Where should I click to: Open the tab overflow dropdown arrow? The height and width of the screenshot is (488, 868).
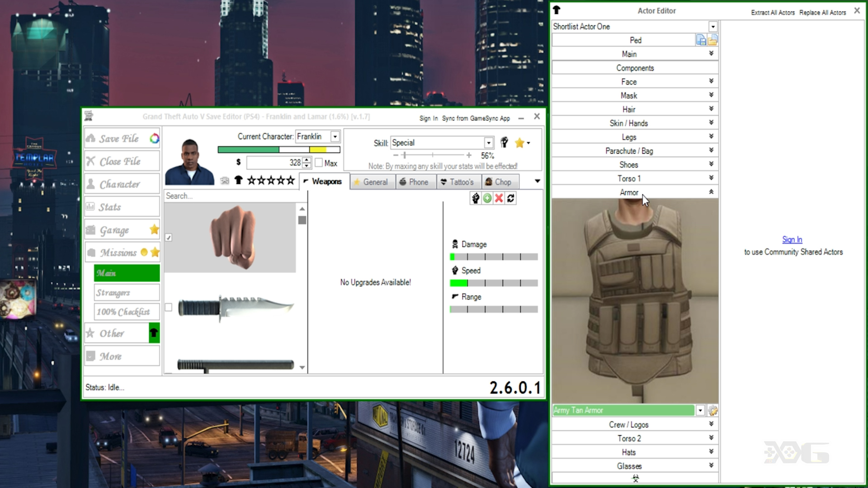pyautogui.click(x=538, y=181)
